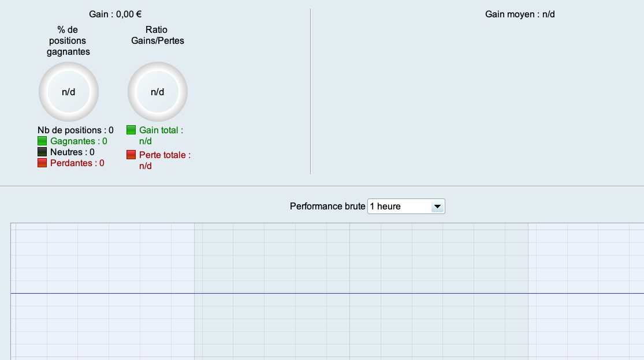Click the 'Gain : 0,00 €' text
The image size is (644, 360).
coord(116,14)
